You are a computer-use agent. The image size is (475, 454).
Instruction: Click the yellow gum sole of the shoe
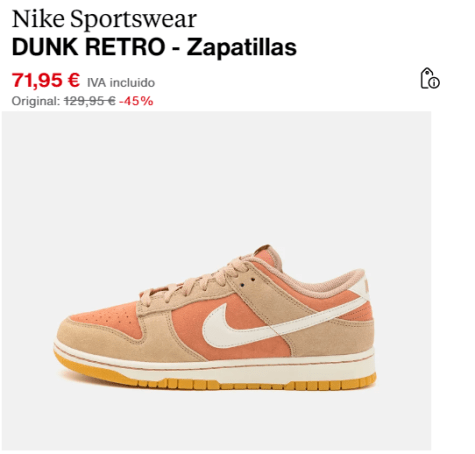point(213,384)
